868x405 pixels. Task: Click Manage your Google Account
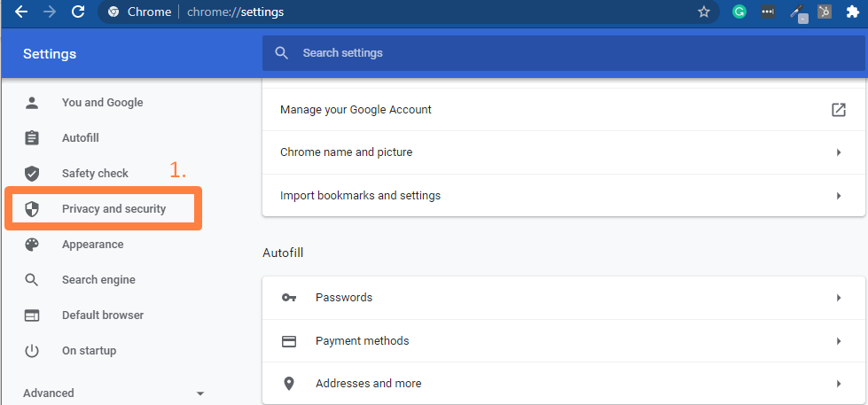pyautogui.click(x=356, y=110)
